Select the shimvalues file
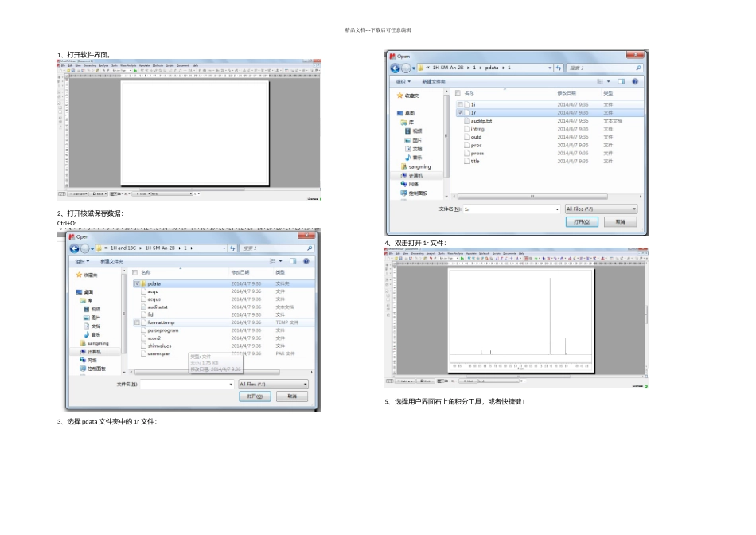Screen dimensions: 756x535 click(x=159, y=346)
